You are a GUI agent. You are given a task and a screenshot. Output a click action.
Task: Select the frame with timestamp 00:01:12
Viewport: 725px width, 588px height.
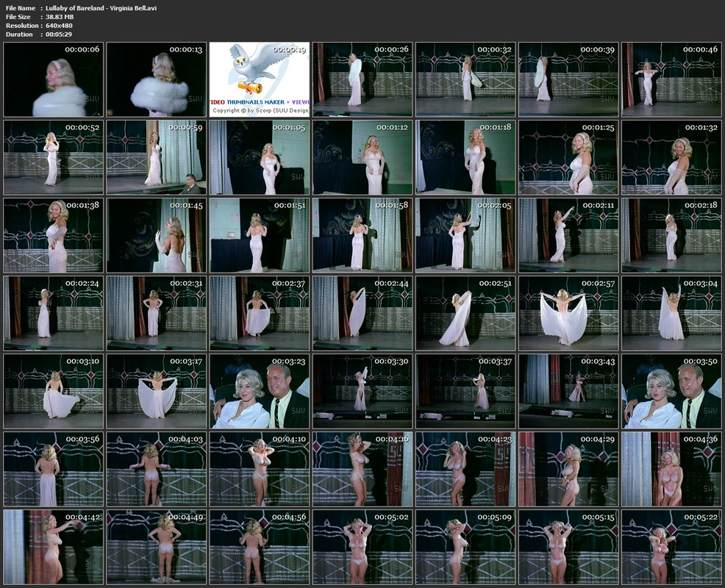click(362, 157)
